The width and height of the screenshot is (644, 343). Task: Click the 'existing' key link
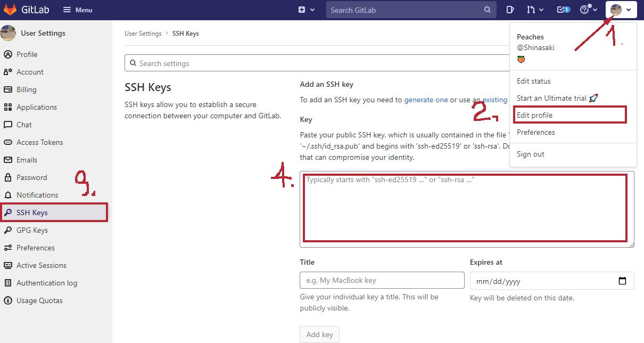point(495,100)
